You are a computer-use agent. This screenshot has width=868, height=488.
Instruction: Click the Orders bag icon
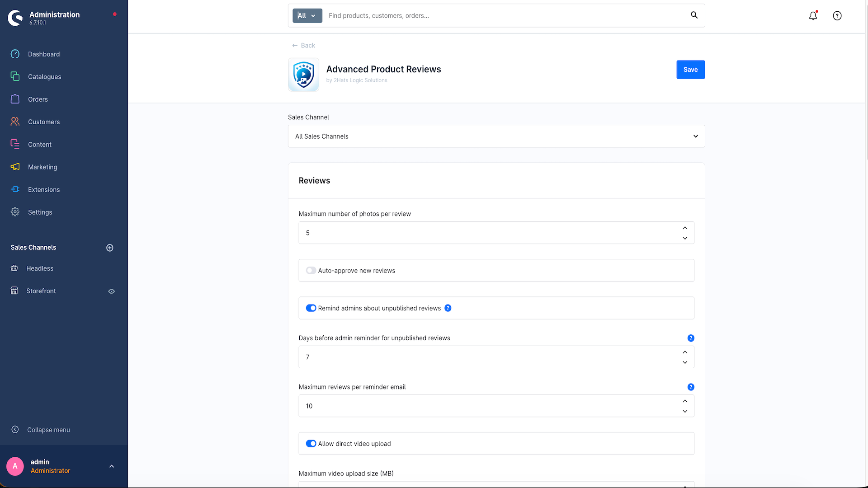point(15,99)
